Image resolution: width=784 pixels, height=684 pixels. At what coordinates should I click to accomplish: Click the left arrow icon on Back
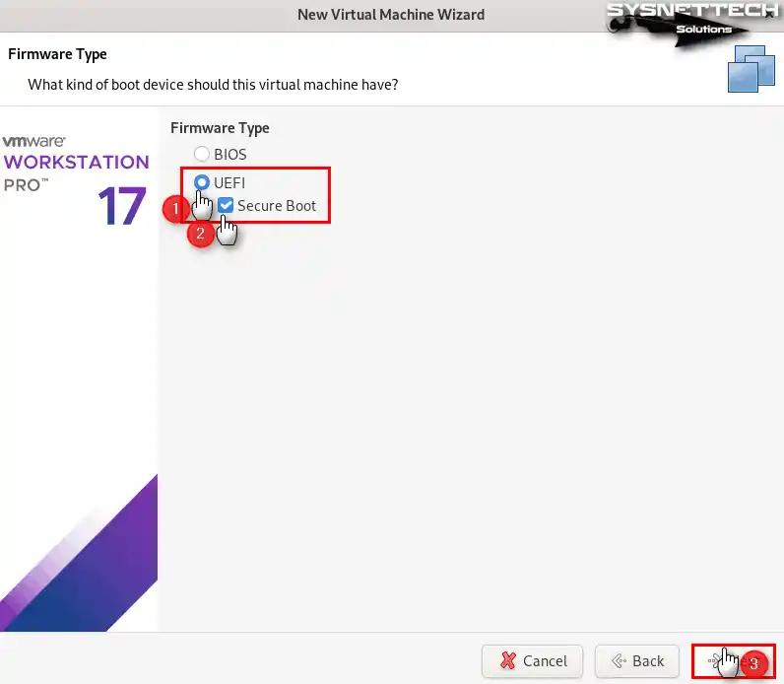click(619, 661)
